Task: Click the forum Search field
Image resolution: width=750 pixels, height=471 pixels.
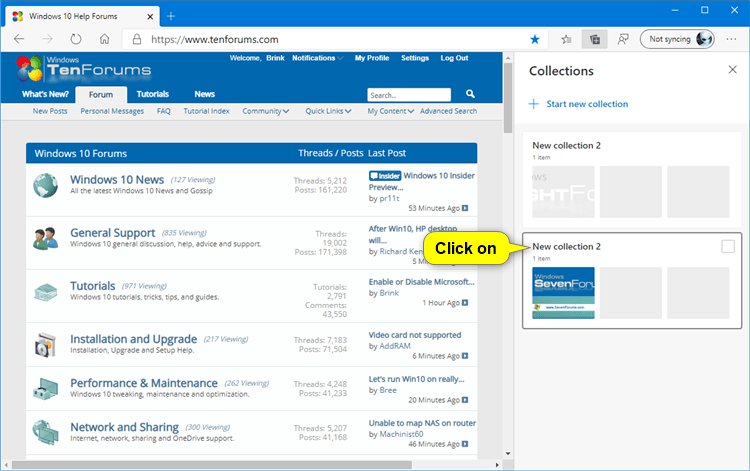Action: tap(409, 95)
